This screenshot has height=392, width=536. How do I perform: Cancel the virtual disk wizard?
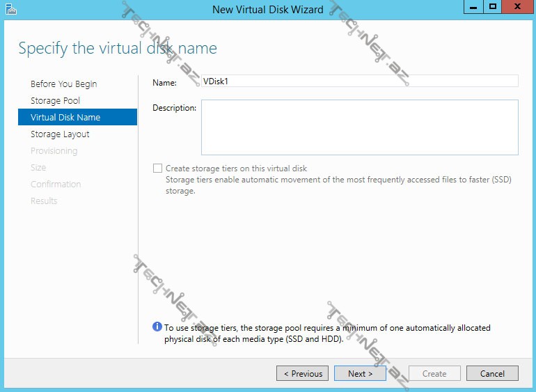click(492, 374)
